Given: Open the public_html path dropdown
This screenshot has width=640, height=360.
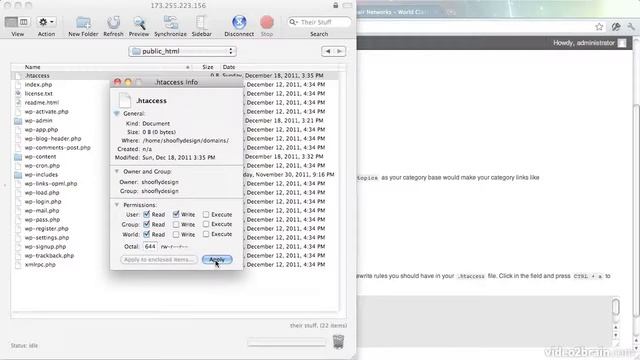Looking at the screenshot, I should 182,51.
